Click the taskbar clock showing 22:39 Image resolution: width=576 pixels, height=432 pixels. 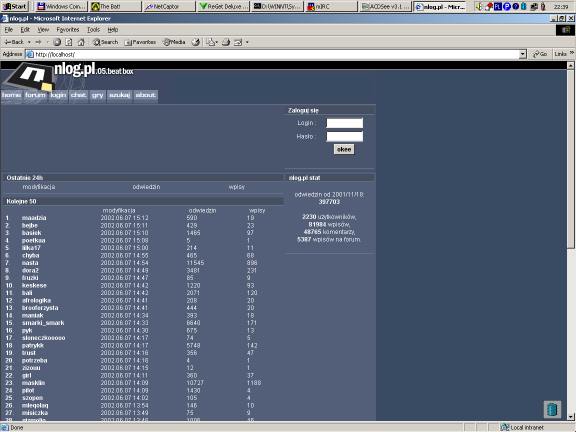coord(561,7)
